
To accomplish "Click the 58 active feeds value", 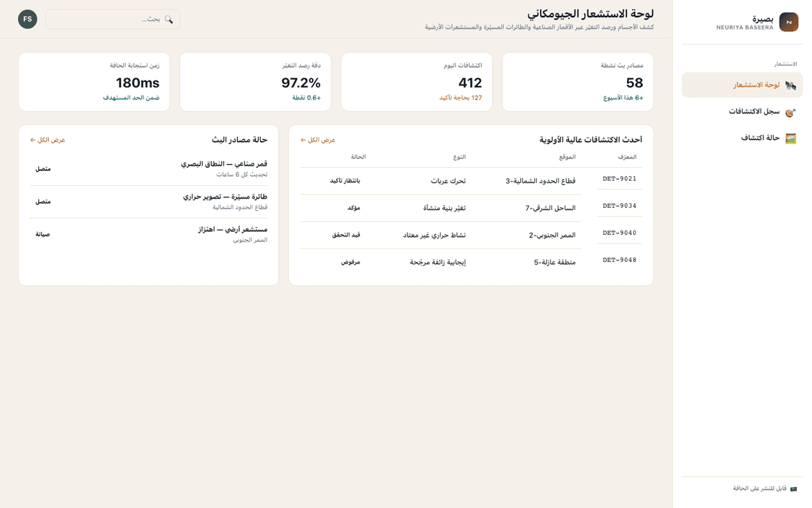I will (635, 83).
